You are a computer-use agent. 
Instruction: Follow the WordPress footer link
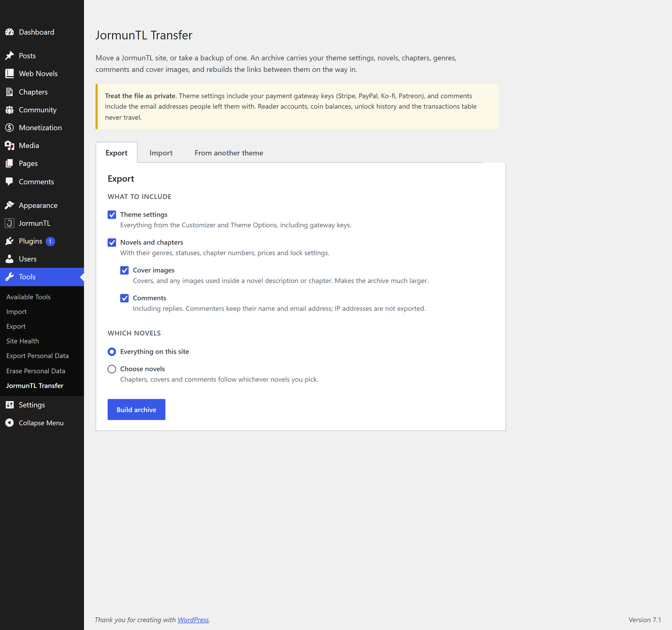[x=193, y=620]
